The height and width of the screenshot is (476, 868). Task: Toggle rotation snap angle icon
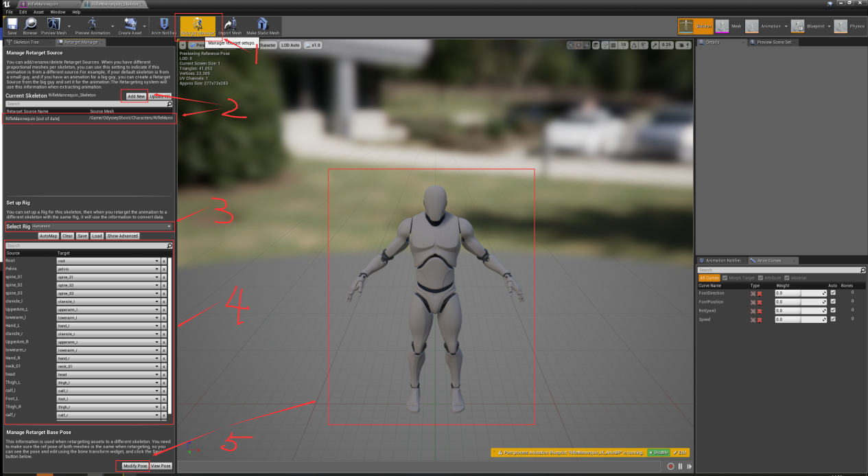coord(635,45)
